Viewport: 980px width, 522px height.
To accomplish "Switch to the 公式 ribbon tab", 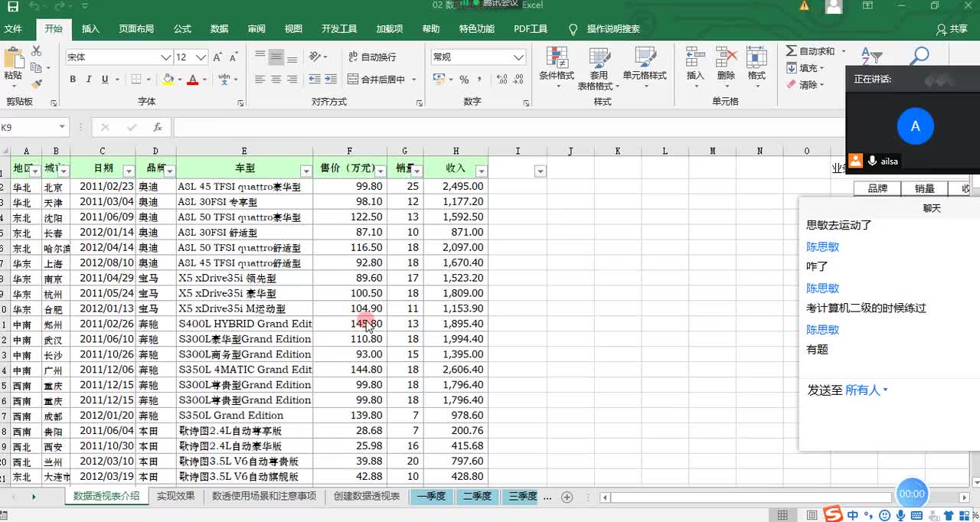I will [182, 29].
